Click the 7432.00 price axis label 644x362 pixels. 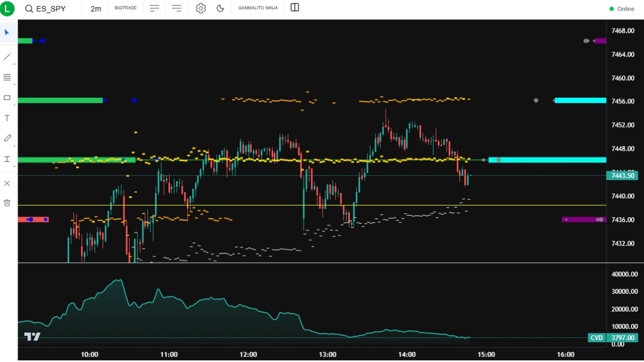point(623,243)
